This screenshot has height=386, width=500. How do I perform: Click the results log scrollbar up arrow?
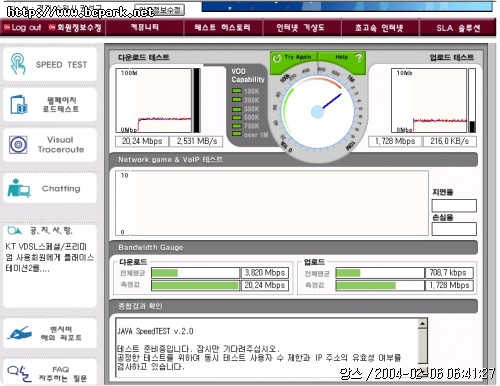coord(423,324)
